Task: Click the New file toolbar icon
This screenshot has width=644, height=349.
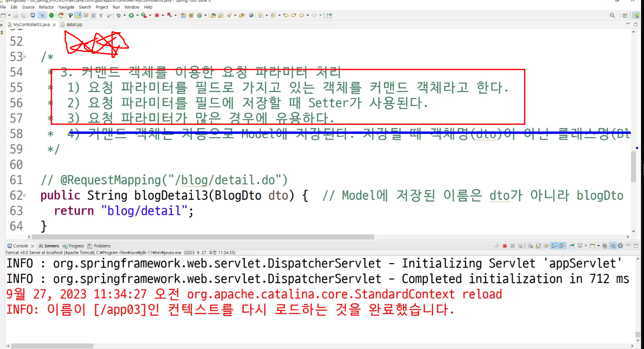Action: (3, 15)
